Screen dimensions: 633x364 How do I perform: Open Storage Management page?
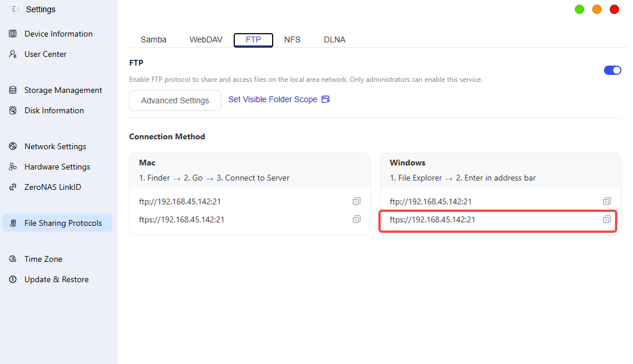point(58,91)
